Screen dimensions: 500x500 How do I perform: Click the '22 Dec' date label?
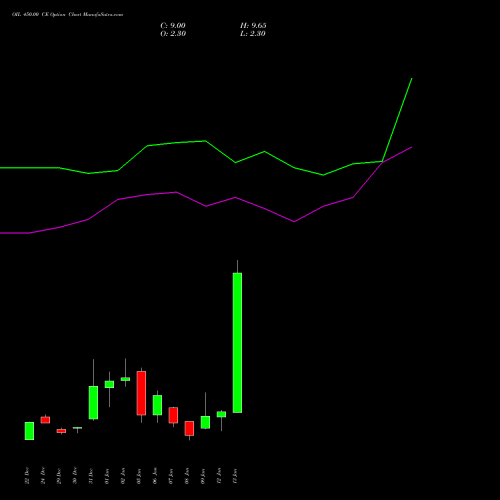tap(27, 476)
